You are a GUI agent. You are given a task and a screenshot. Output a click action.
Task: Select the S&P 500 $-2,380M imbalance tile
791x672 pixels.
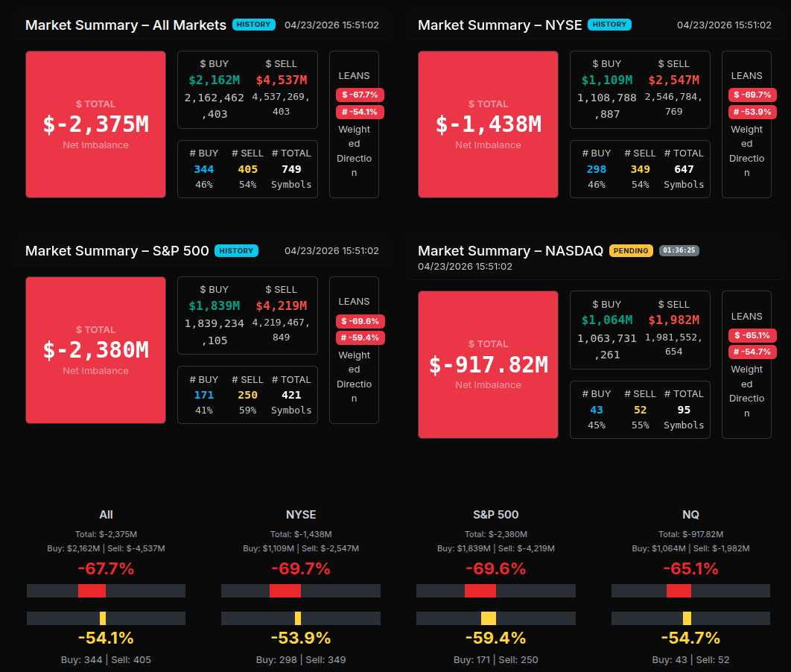(95, 350)
